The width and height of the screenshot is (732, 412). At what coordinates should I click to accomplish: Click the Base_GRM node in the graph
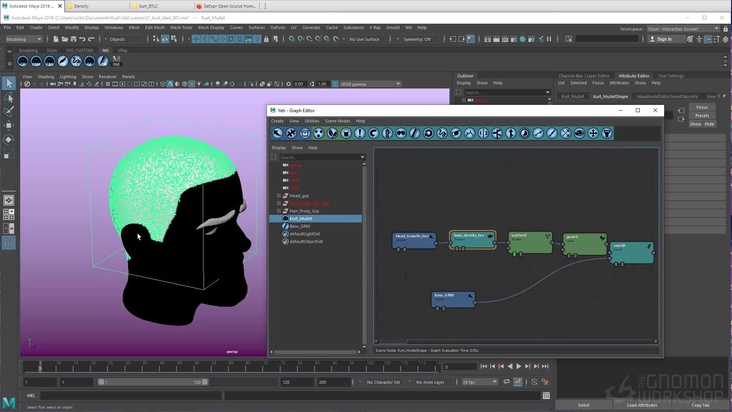(x=452, y=298)
